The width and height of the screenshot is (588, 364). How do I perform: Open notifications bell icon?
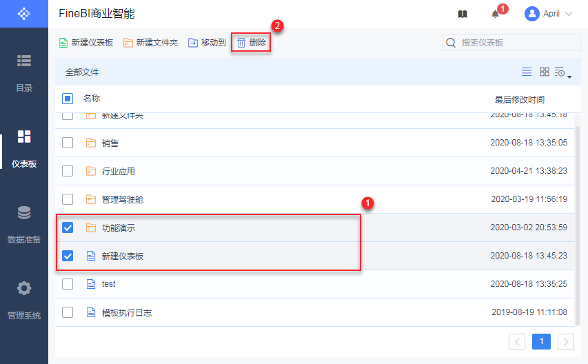pyautogui.click(x=496, y=14)
